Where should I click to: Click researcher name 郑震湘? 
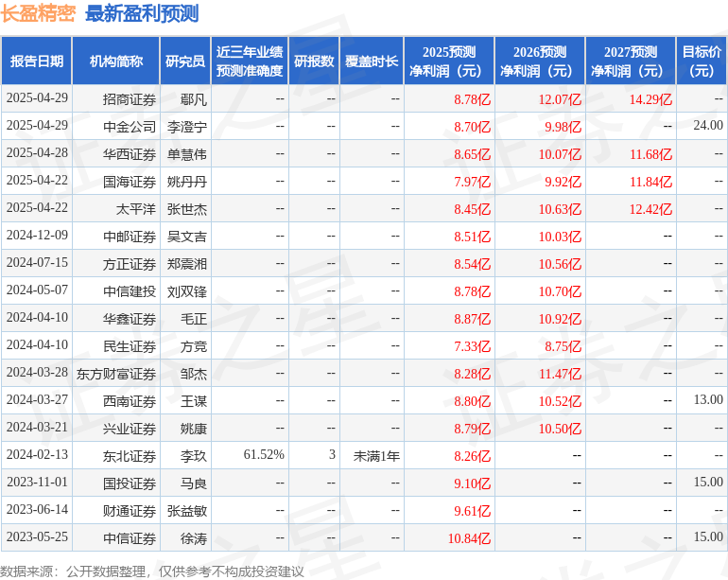click(x=187, y=264)
